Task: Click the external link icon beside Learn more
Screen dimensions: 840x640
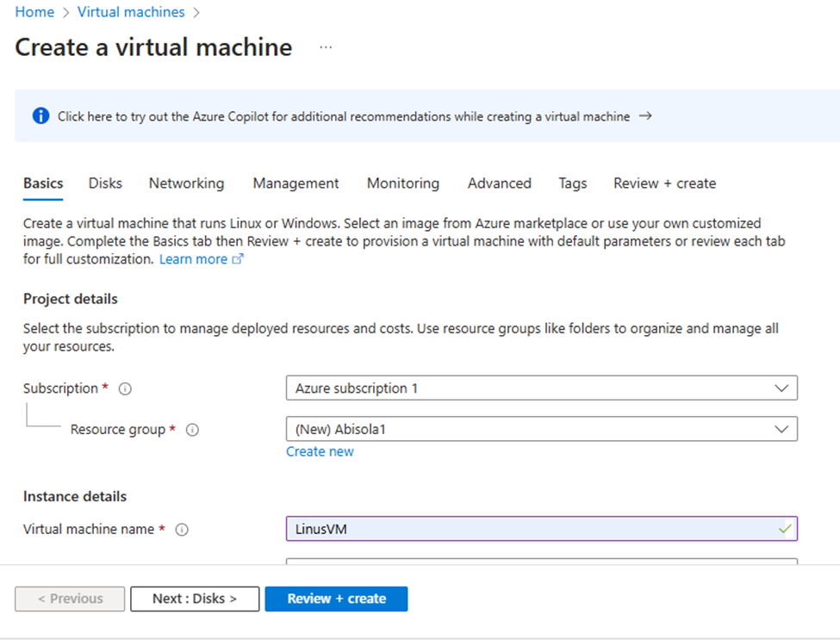Action: (239, 259)
